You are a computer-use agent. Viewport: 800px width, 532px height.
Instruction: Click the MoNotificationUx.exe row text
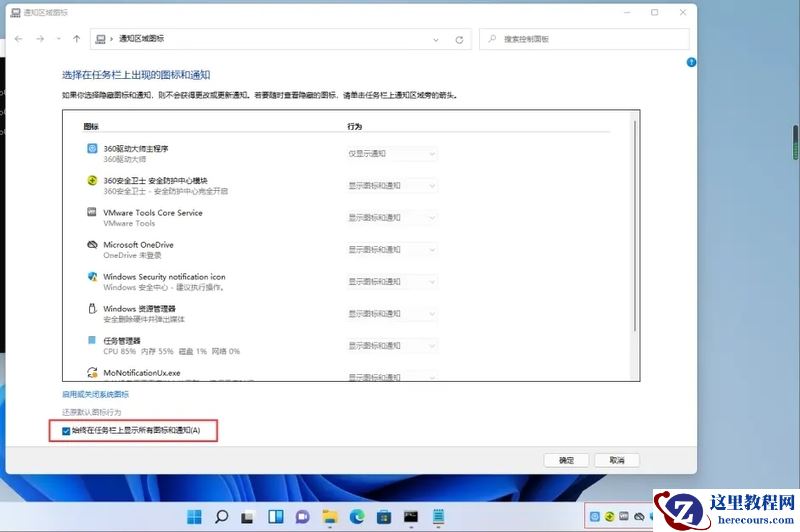click(x=142, y=373)
